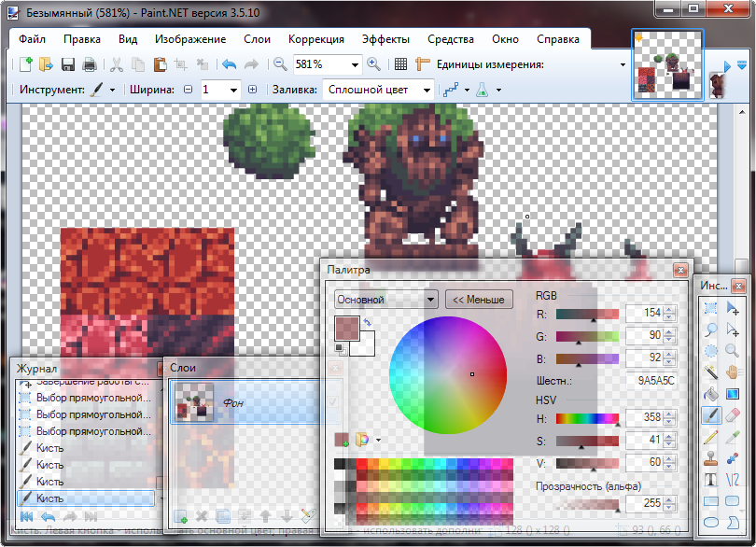Swap primary and secondary colors
Screen dimensions: 756x547
pos(368,322)
